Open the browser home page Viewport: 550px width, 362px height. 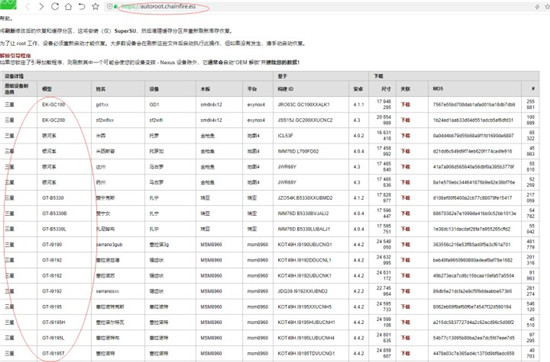(68, 6)
